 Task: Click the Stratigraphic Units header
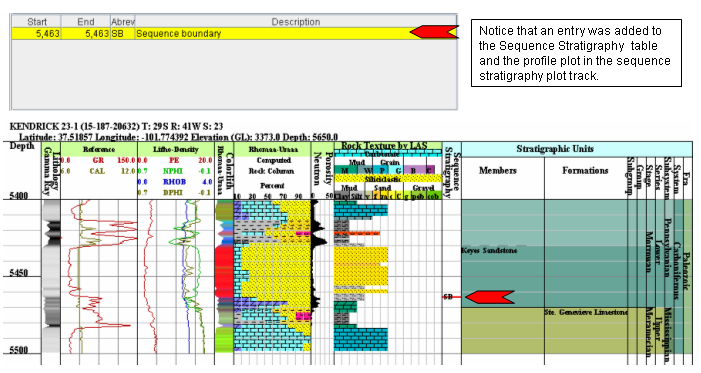[x=555, y=149]
